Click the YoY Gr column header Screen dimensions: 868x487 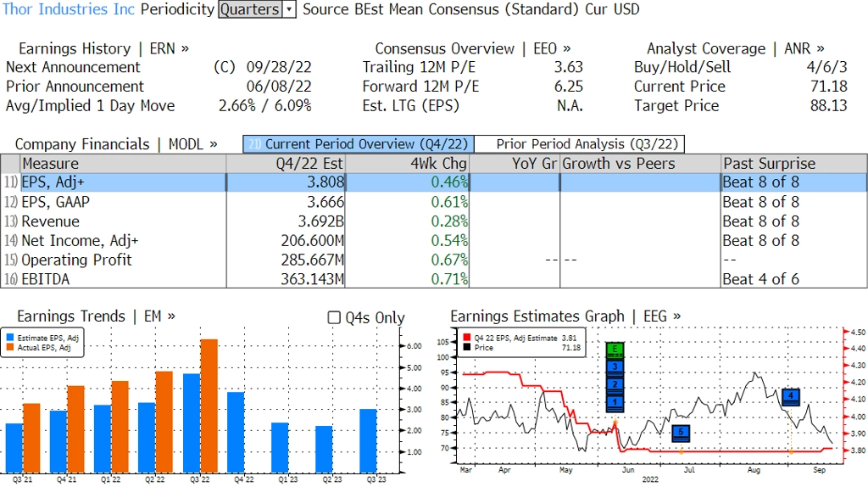tap(515, 164)
